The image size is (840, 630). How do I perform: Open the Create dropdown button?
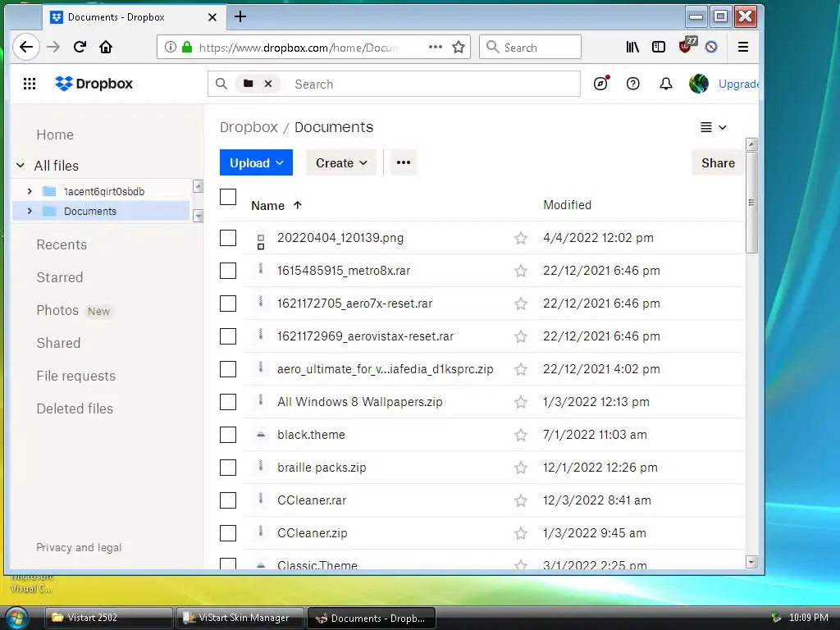click(341, 162)
